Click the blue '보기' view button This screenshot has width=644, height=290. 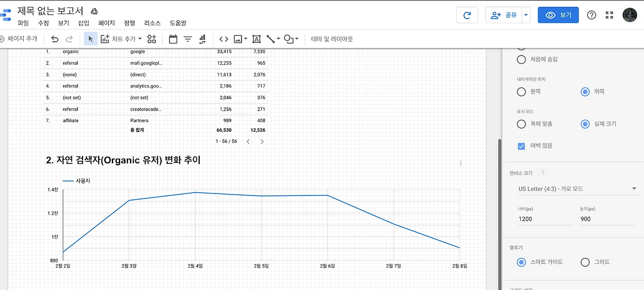click(558, 15)
